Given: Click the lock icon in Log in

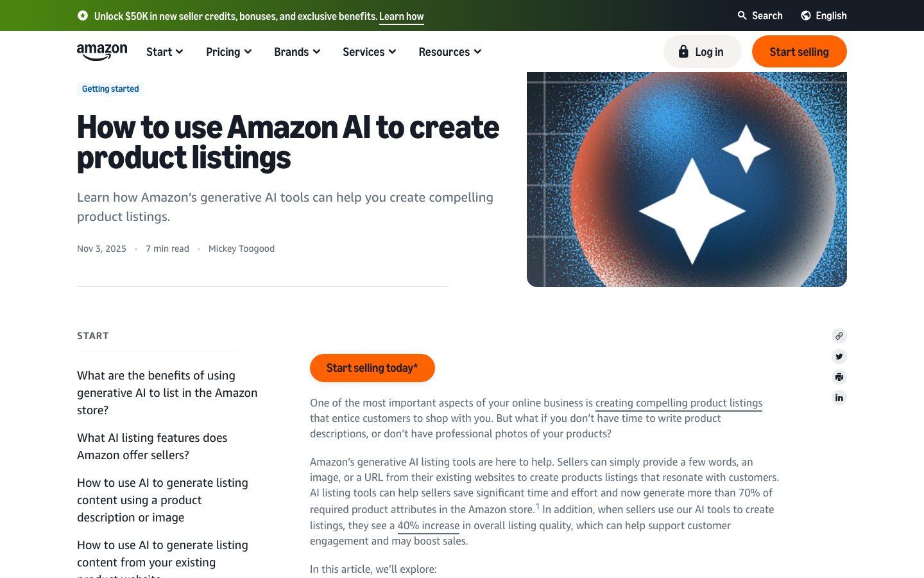Looking at the screenshot, I should pos(683,51).
